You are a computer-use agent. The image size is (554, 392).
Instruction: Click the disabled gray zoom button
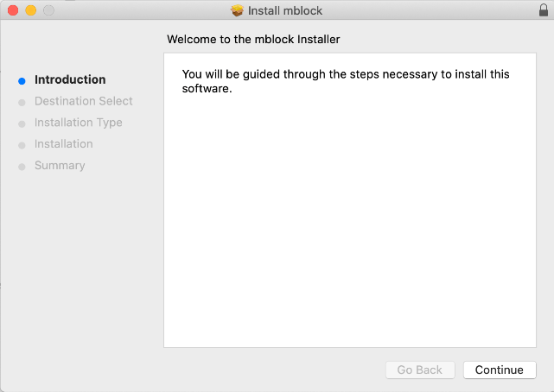[x=48, y=10]
